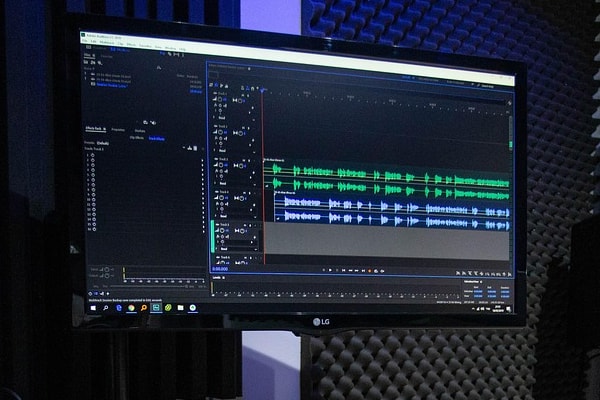600x400 pixels.
Task: Click the search icon on Windows taskbar
Action: (106, 306)
